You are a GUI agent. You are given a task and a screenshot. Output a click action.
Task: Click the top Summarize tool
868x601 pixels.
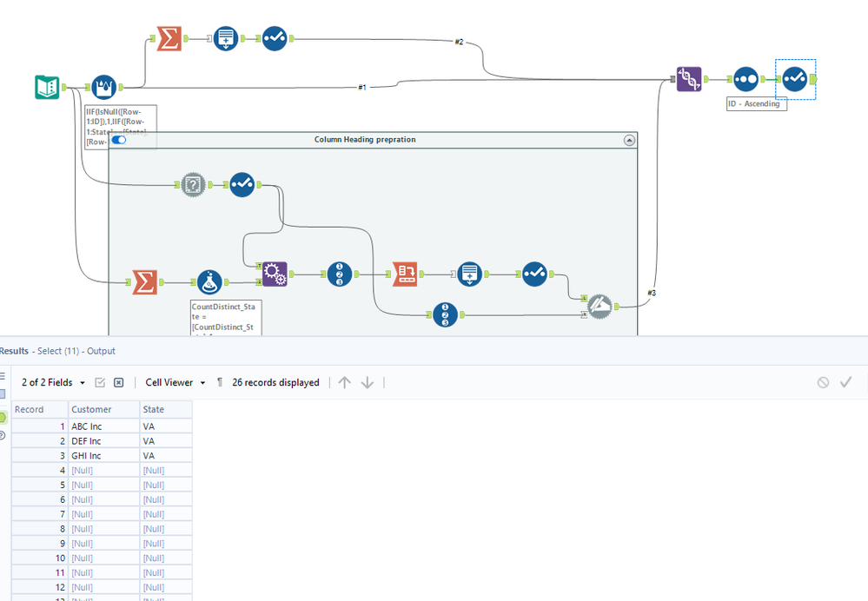tap(169, 39)
